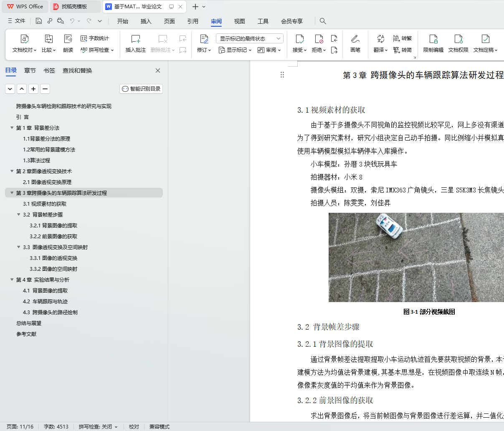Click the up arrow outline level button

pos(22,88)
